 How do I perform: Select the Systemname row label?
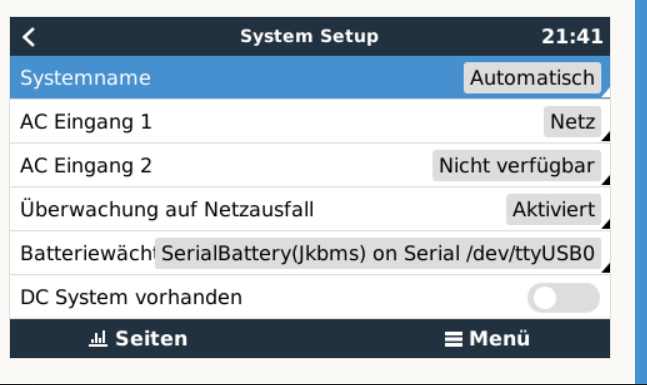[x=85, y=78]
